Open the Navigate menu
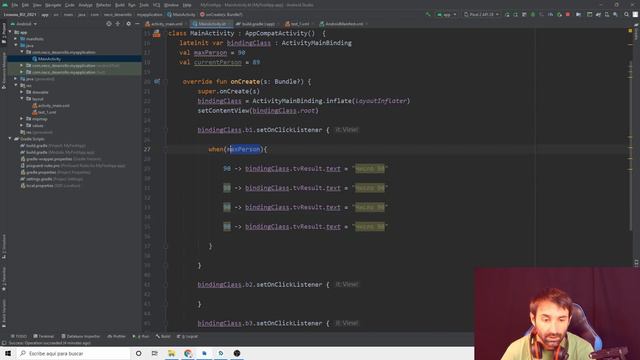 click(53, 5)
